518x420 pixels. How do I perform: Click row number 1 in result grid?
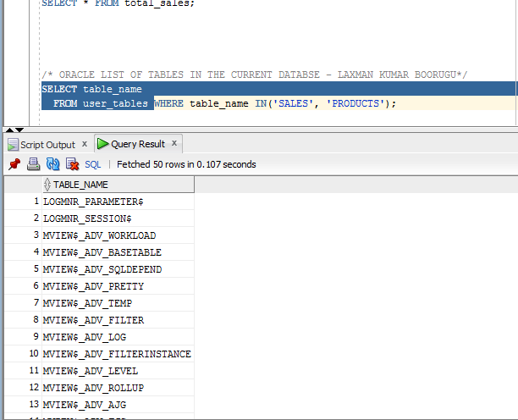click(x=36, y=201)
